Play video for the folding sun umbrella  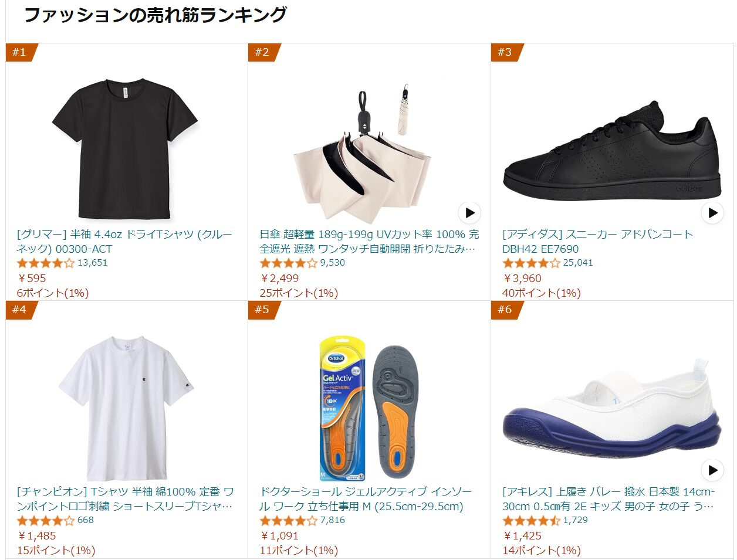(469, 213)
